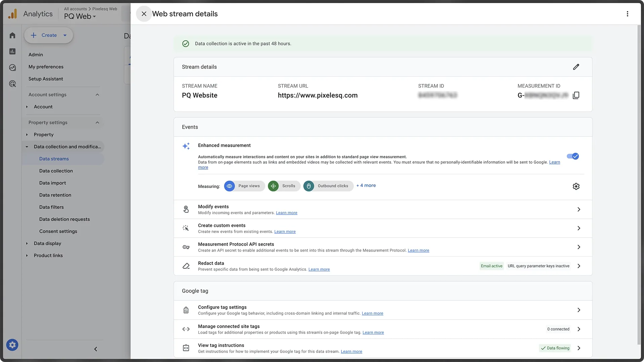Click the pencil icon to edit stream details
Screen dimensions: 644x362
(x=576, y=67)
